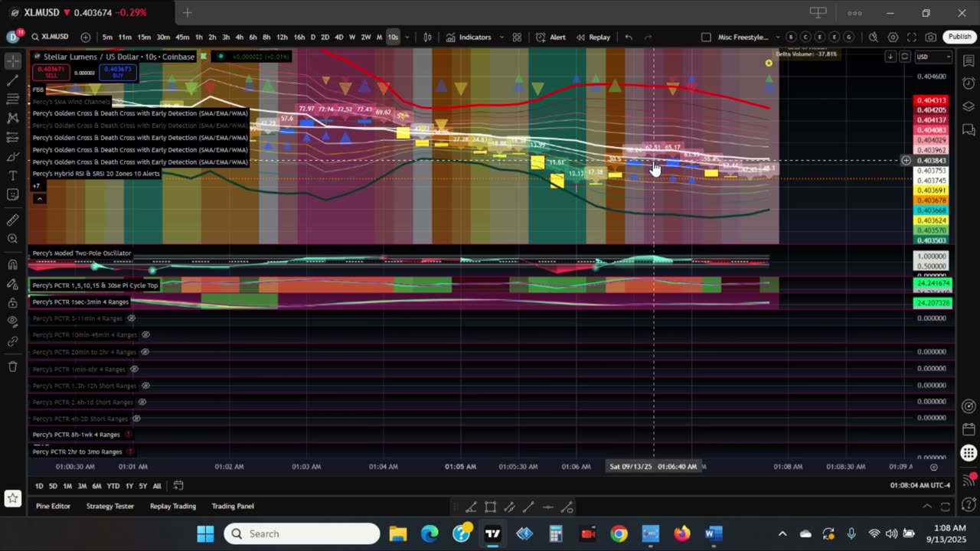
Task: Show Percy's PCTR 20min to 2hr 4 Ranges
Action: [144, 352]
